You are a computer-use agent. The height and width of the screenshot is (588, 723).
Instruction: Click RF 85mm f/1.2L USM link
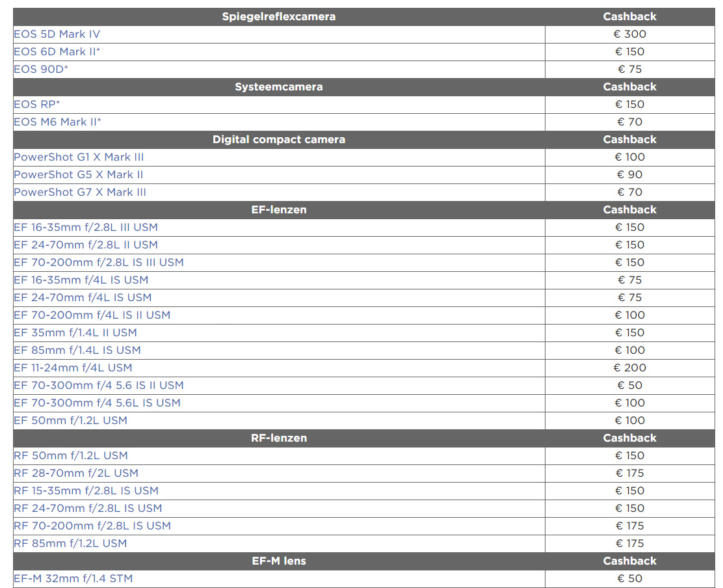(70, 544)
